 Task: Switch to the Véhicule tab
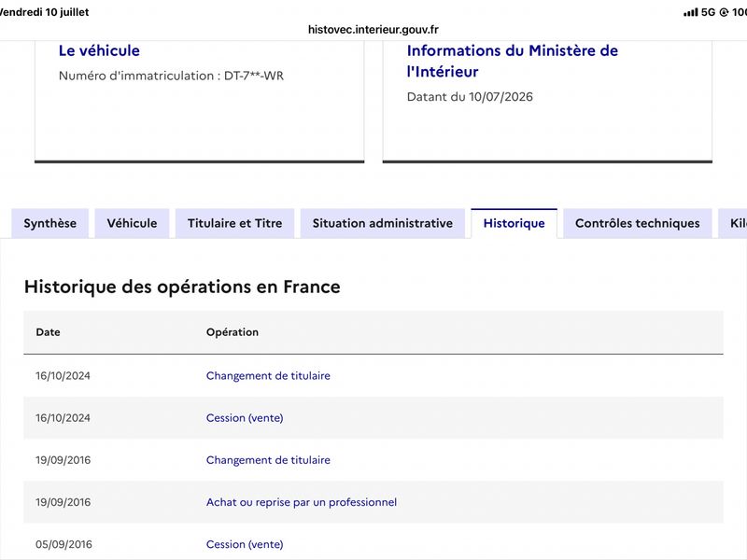[132, 223]
